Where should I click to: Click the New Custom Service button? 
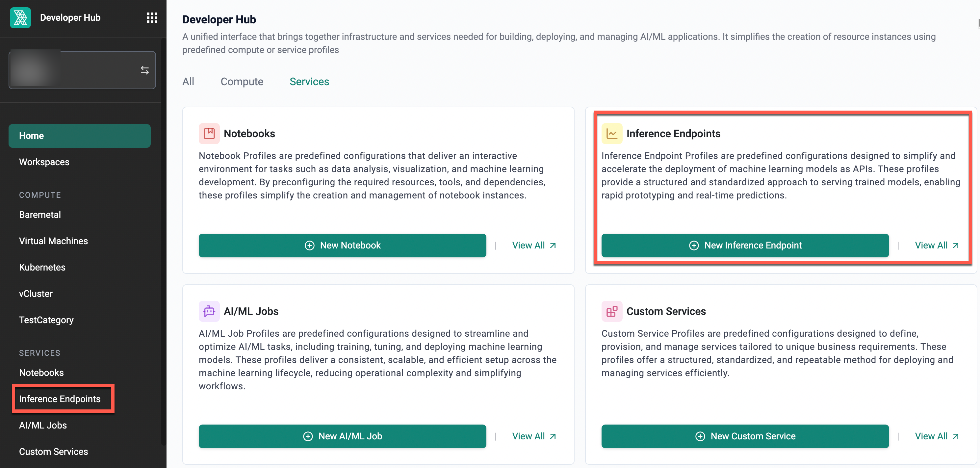(744, 436)
